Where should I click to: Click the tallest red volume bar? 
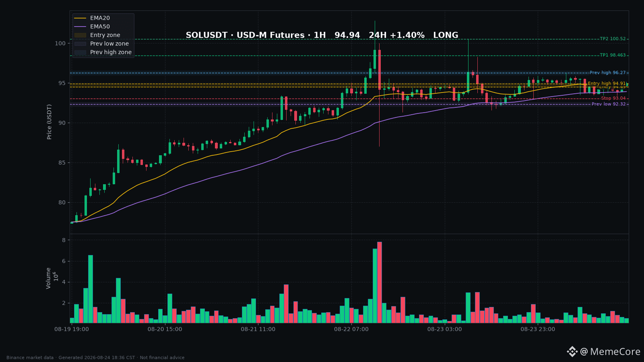coord(380,282)
